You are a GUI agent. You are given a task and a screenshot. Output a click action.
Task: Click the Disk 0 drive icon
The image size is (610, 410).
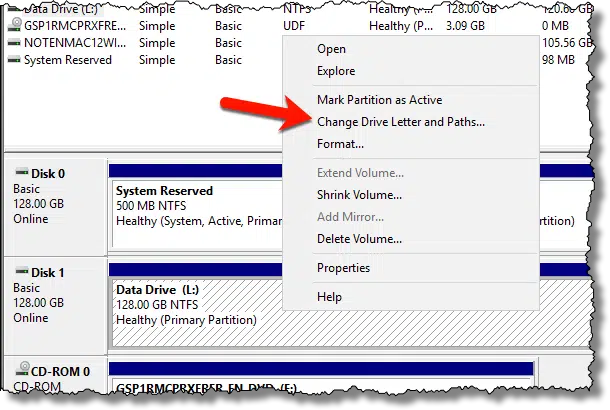pyautogui.click(x=22, y=172)
